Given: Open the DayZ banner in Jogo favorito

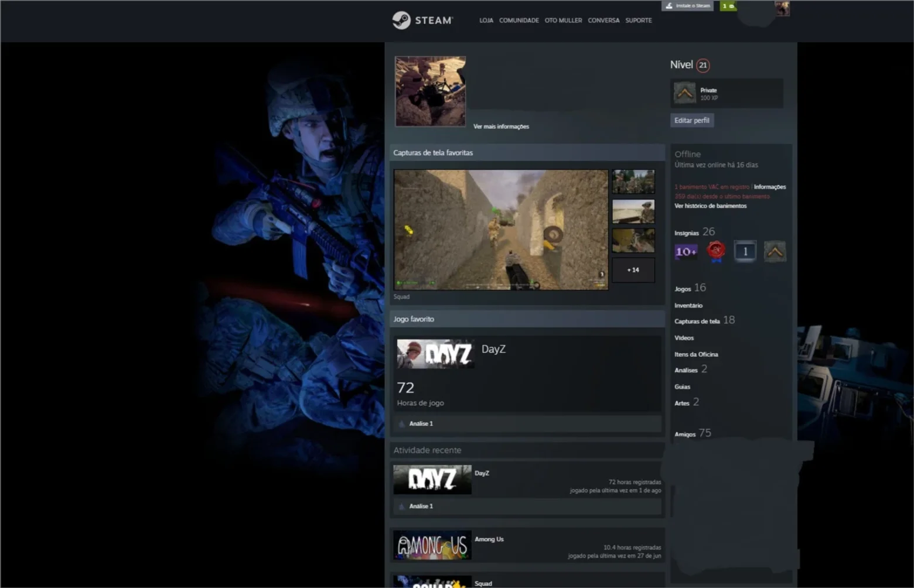Looking at the screenshot, I should coord(435,354).
